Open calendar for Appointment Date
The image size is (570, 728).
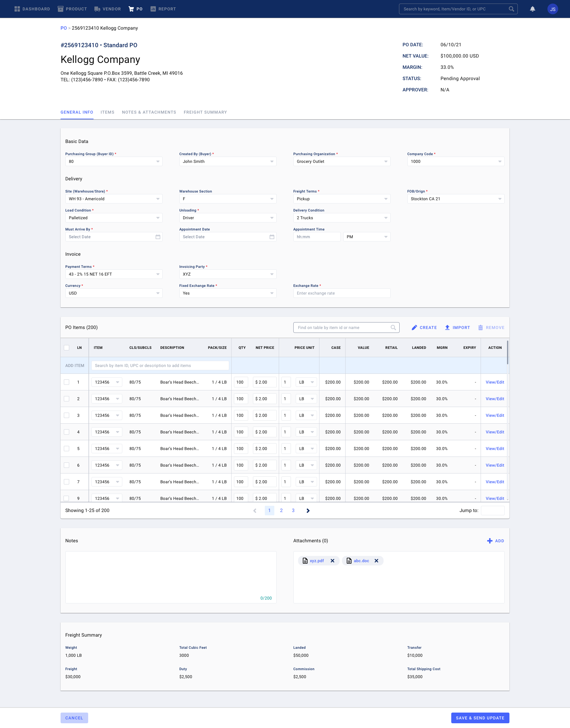pyautogui.click(x=272, y=237)
